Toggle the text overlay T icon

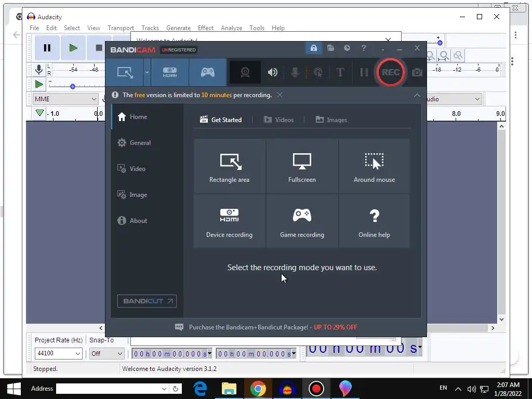coord(340,72)
